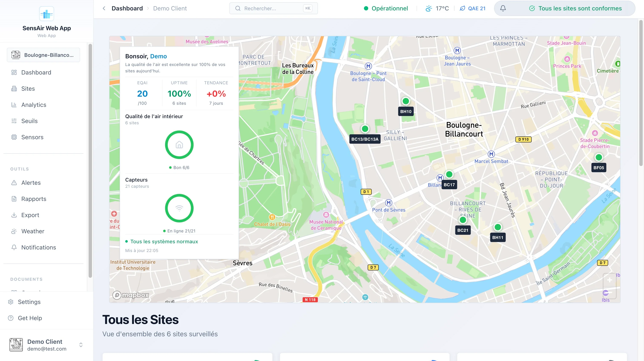This screenshot has height=361, width=644.
Task: Zoom in the map with plus
Action: (x=610, y=280)
